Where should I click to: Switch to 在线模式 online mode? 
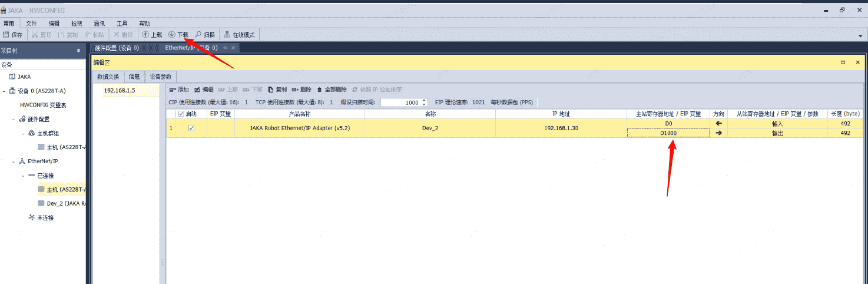tap(239, 35)
